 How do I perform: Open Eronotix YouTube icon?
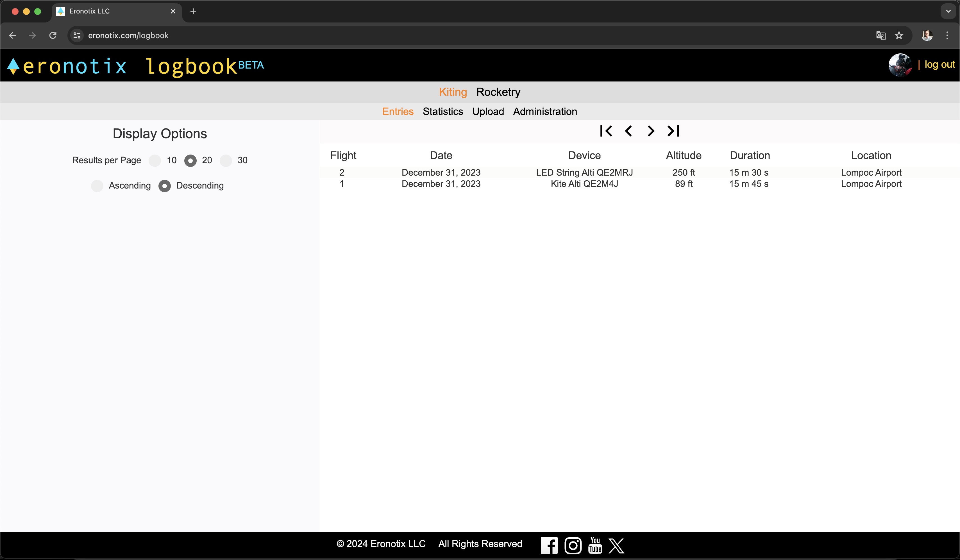[x=595, y=545]
